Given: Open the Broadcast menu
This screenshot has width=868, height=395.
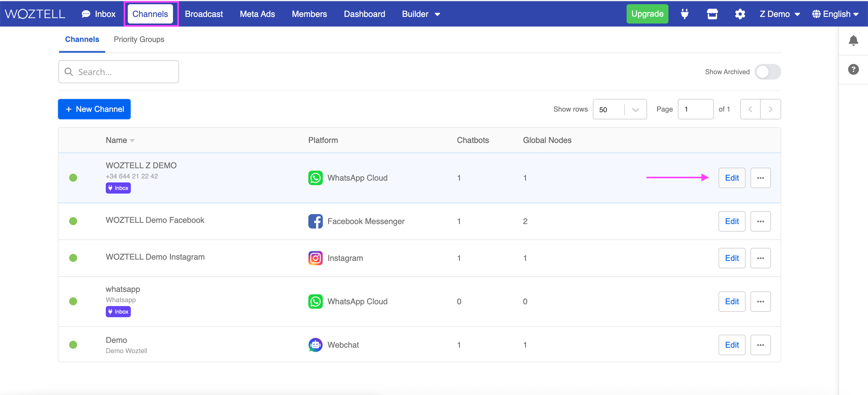Looking at the screenshot, I should click(203, 14).
